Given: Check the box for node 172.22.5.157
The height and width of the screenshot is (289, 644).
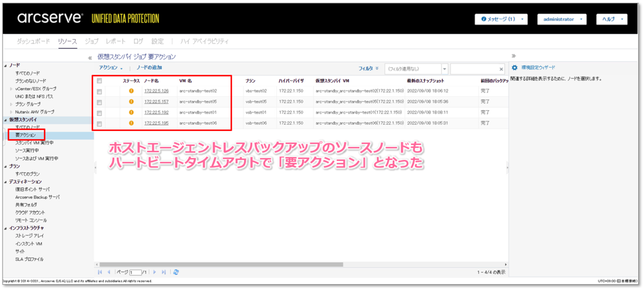Looking at the screenshot, I should [x=99, y=102].
